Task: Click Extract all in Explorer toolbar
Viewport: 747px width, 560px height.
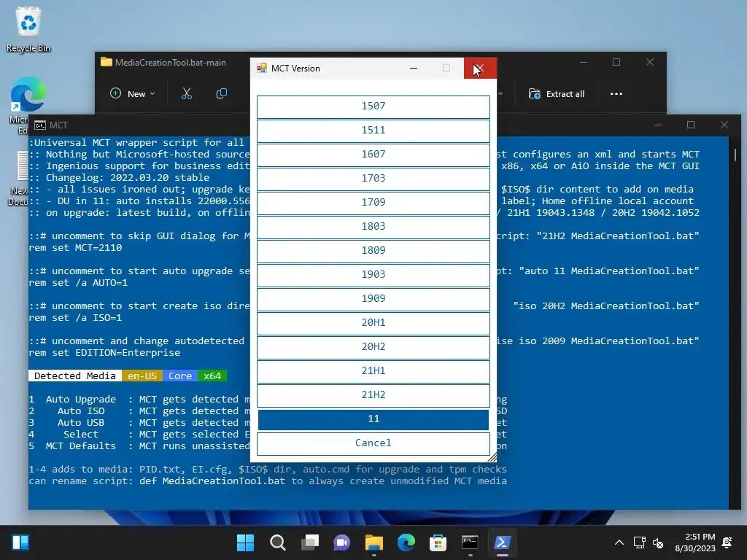Action: click(x=557, y=94)
